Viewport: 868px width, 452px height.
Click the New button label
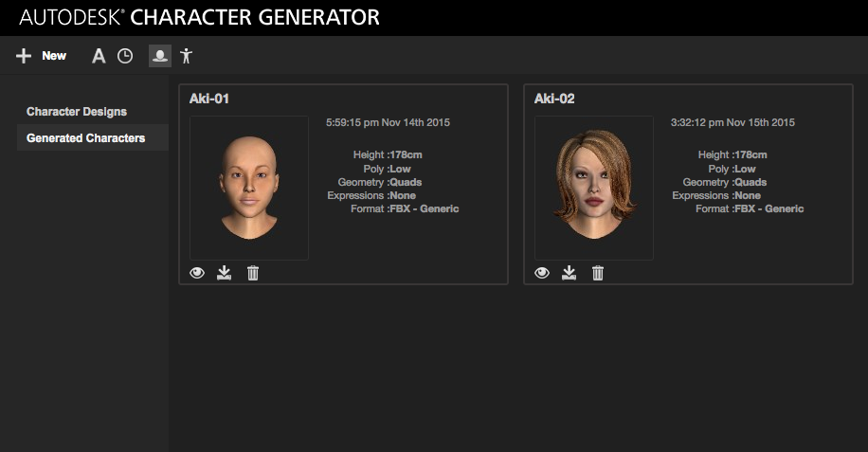point(54,56)
